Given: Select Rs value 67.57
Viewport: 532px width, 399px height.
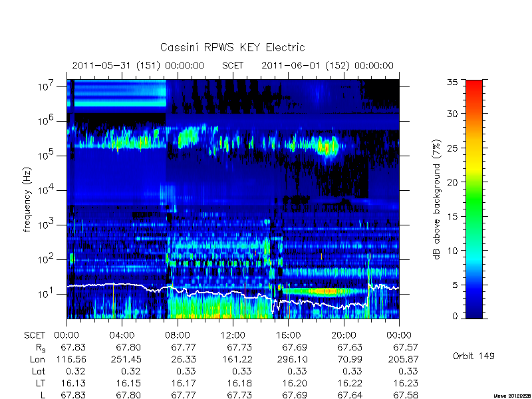Looking at the screenshot, I should click(405, 347).
